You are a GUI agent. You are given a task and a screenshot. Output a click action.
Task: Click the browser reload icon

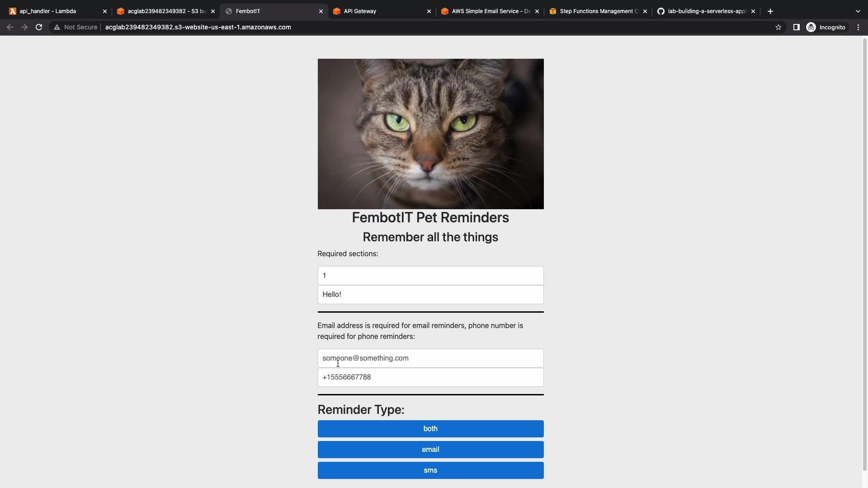point(39,27)
